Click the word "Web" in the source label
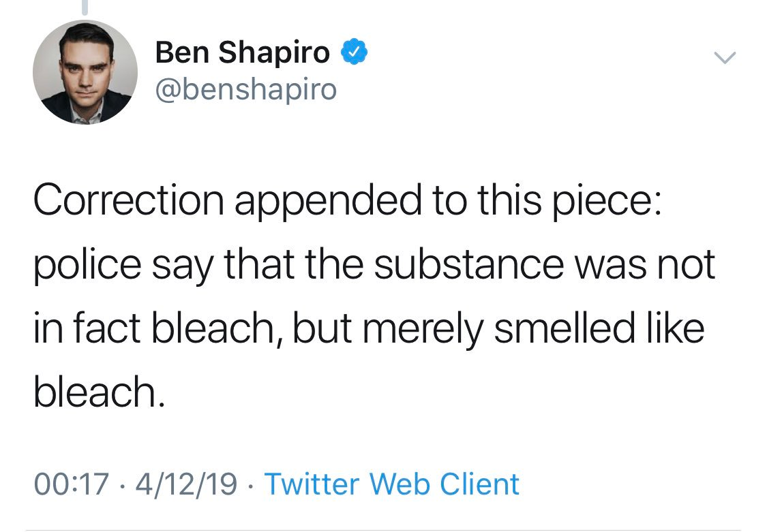 tap(402, 484)
